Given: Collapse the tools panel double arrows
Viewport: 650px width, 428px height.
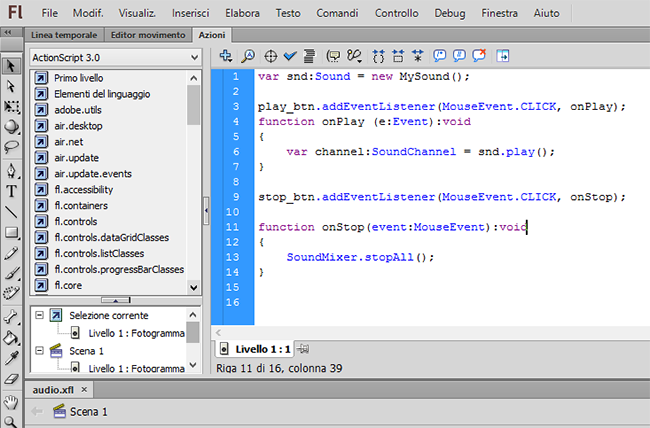Looking at the screenshot, I should pyautogui.click(x=8, y=32).
